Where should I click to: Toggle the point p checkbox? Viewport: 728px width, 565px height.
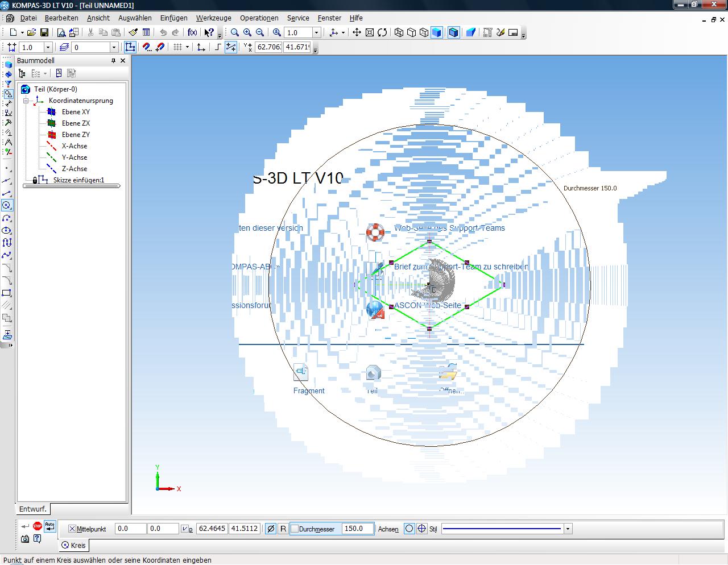point(184,529)
